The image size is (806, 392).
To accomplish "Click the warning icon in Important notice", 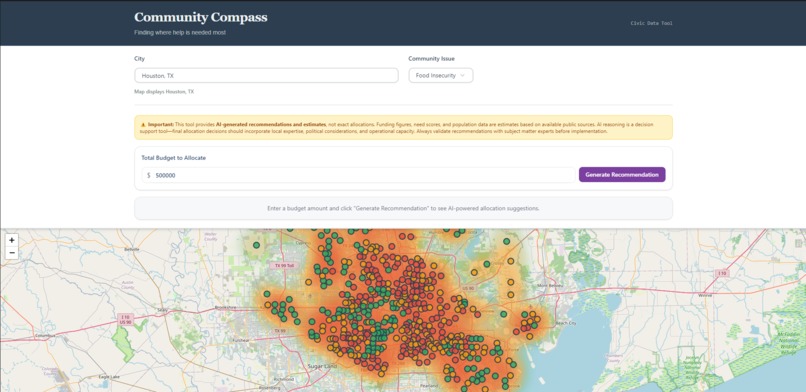I will [x=143, y=124].
